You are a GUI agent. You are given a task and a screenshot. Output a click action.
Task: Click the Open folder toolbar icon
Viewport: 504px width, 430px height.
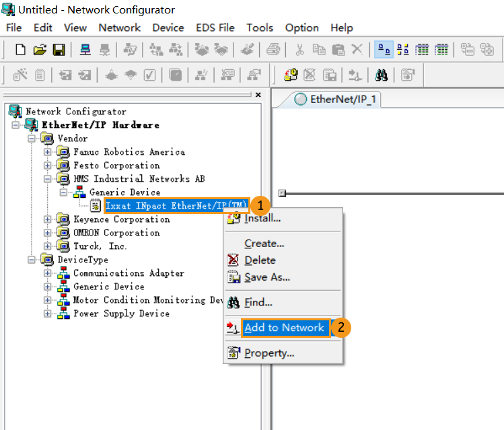click(x=40, y=50)
